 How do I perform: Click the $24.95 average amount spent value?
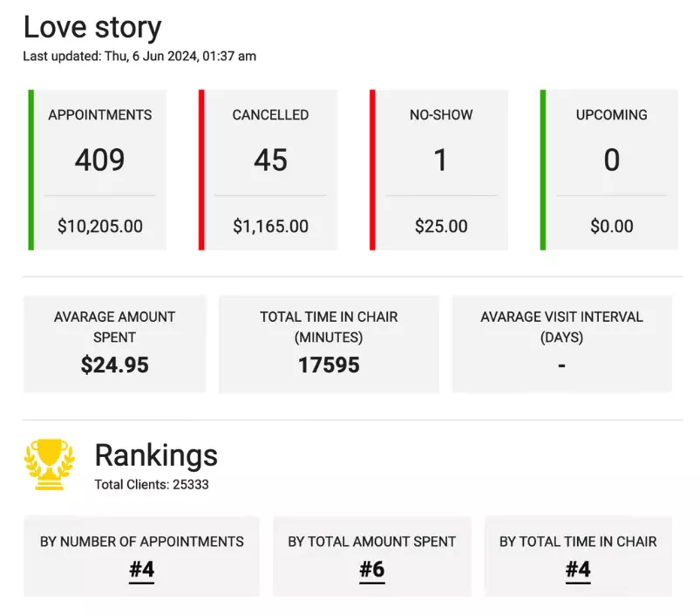[114, 365]
